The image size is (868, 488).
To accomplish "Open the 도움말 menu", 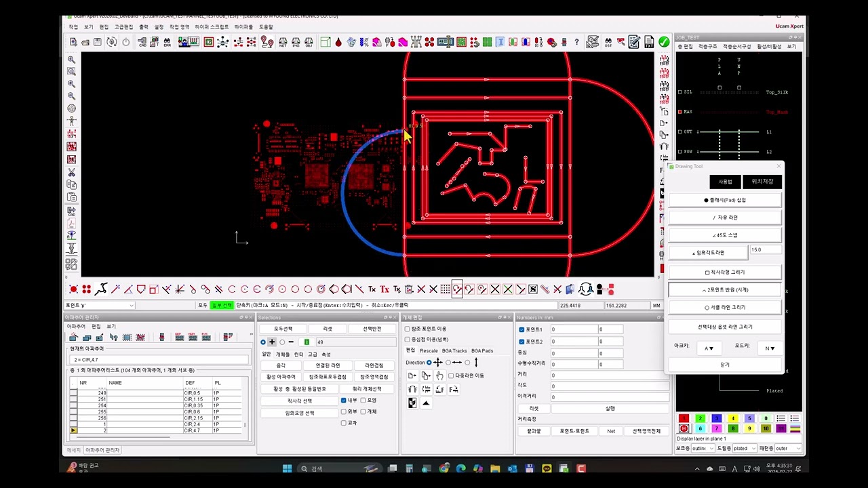I will [266, 26].
